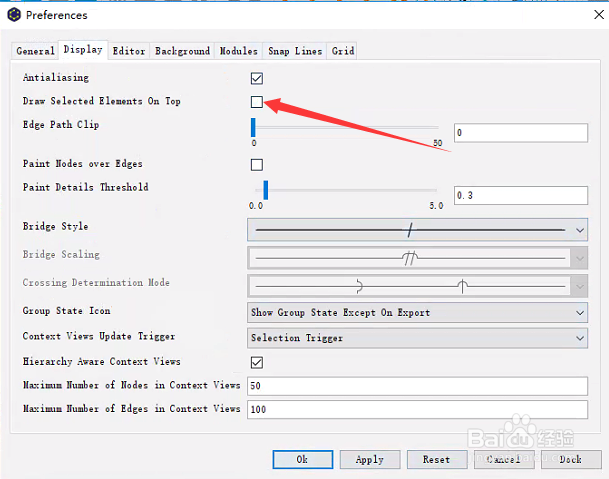Image resolution: width=609 pixels, height=479 pixels.
Task: Click the Ok button
Action: click(x=303, y=460)
